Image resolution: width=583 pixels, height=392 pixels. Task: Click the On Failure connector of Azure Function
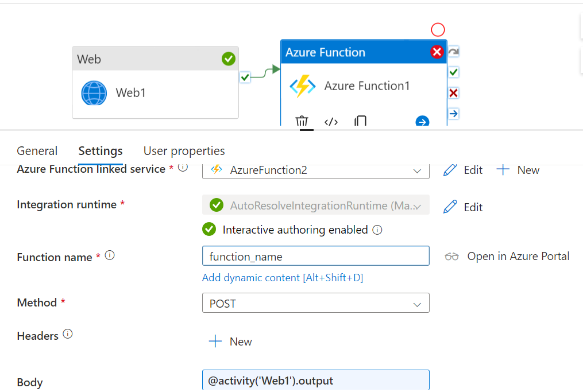click(453, 93)
